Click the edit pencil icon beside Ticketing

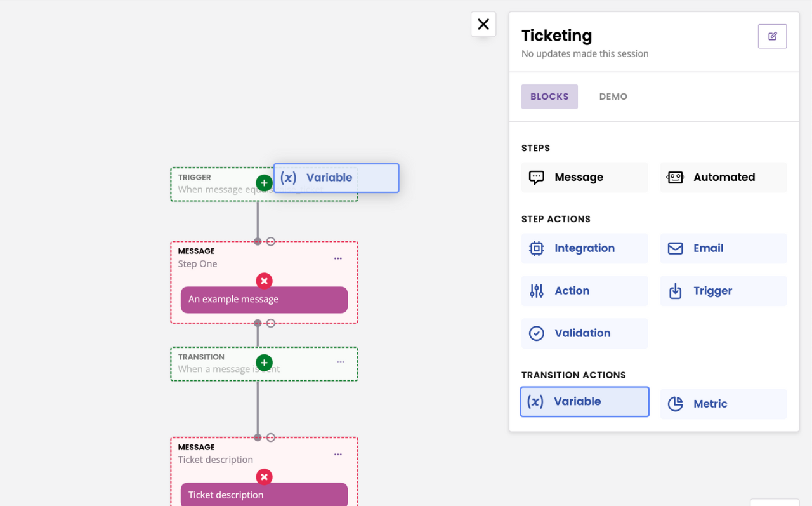(x=772, y=36)
